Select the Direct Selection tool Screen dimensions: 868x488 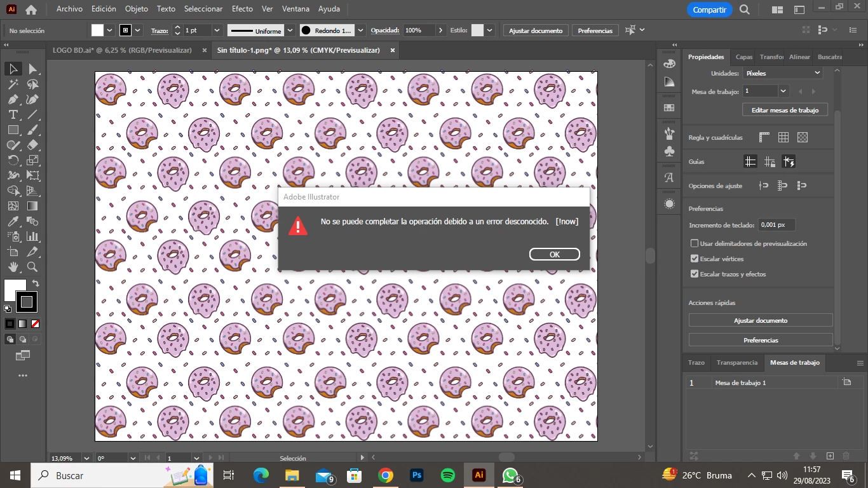pyautogui.click(x=32, y=69)
